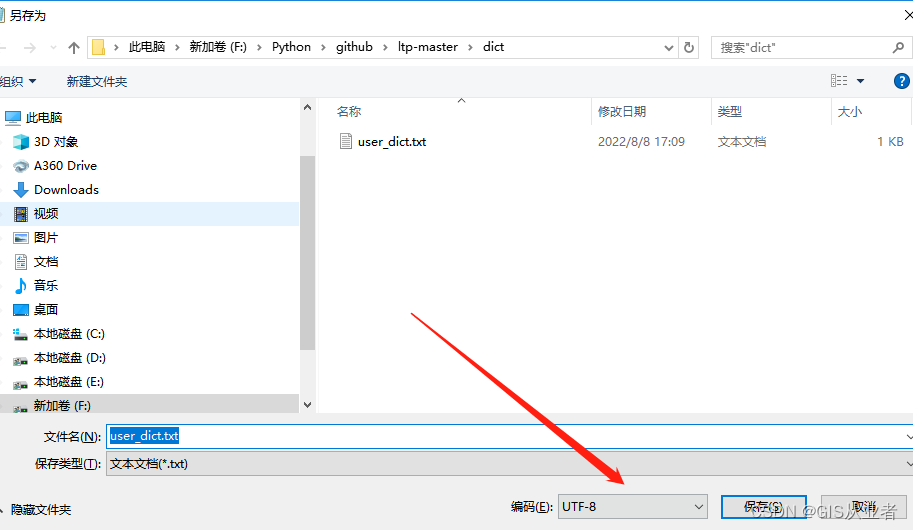The height and width of the screenshot is (530, 913).
Task: Click the 本地磁盘 (E:) drive icon
Action: pyautogui.click(x=20, y=384)
